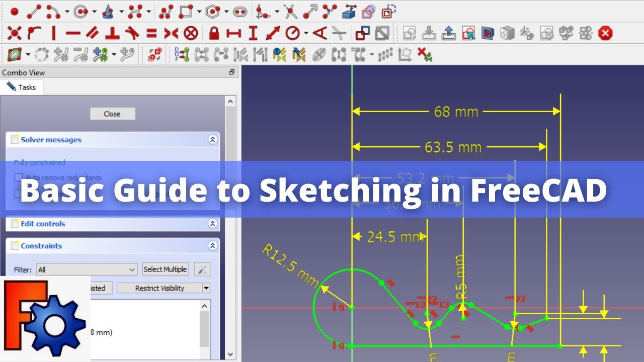
Task: Apply the Horizontal constraint
Action: tap(73, 34)
